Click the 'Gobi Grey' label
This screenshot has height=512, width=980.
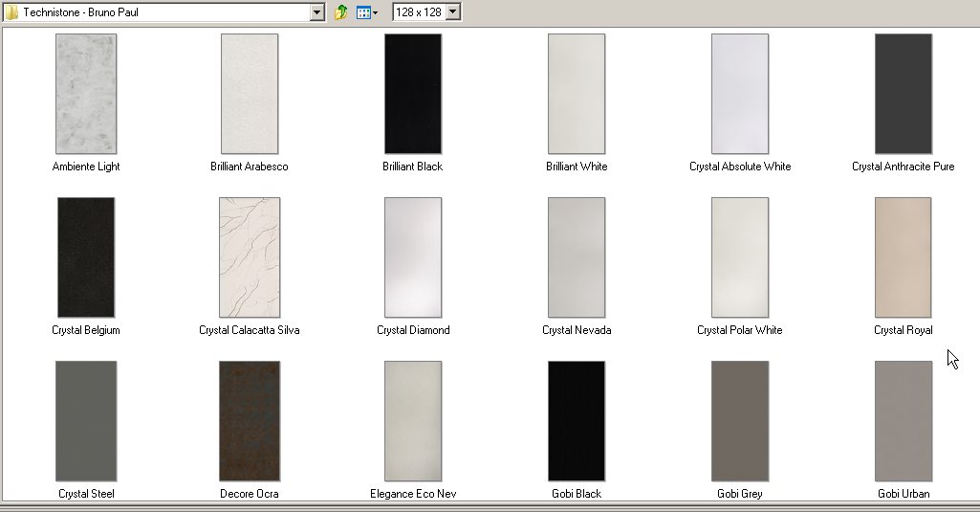[740, 494]
